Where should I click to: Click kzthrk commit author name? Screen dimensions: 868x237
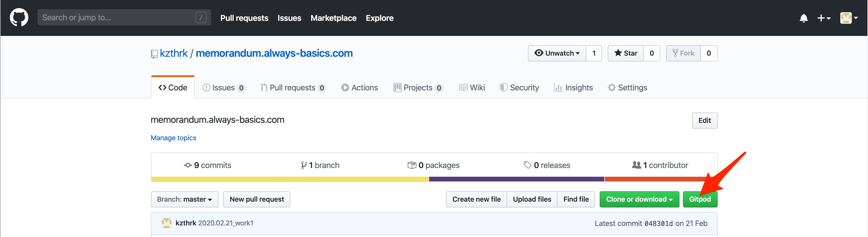186,223
